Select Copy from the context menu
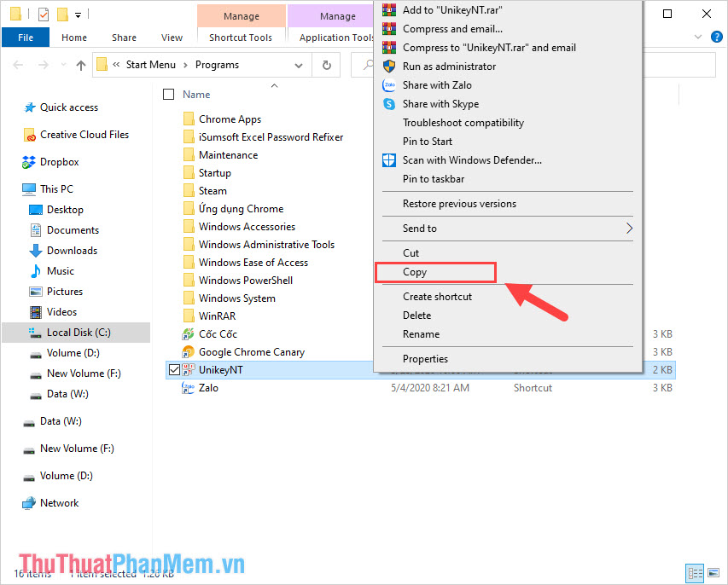This screenshot has width=728, height=585. point(415,271)
